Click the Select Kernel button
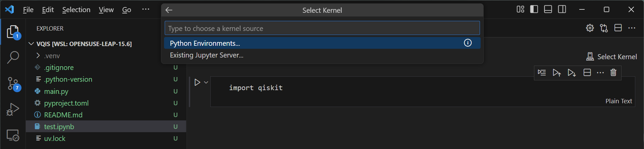Screen dimensions: 644x149 (611, 57)
